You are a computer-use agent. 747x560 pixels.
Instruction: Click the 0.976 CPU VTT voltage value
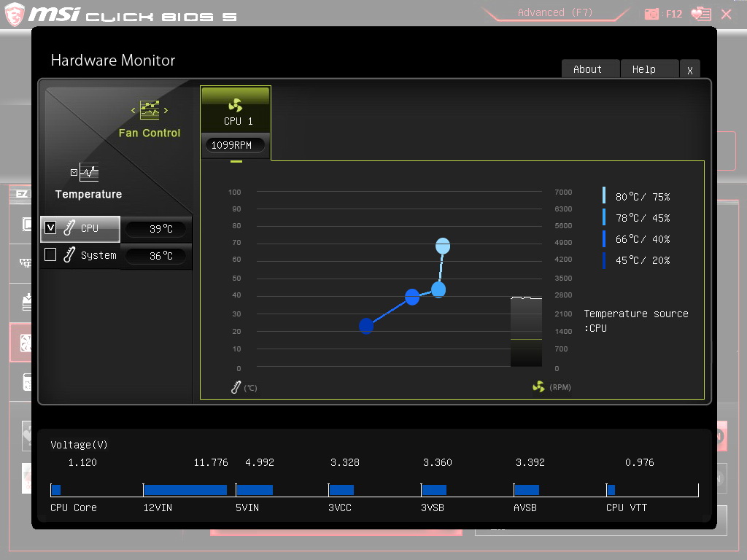tap(639, 462)
